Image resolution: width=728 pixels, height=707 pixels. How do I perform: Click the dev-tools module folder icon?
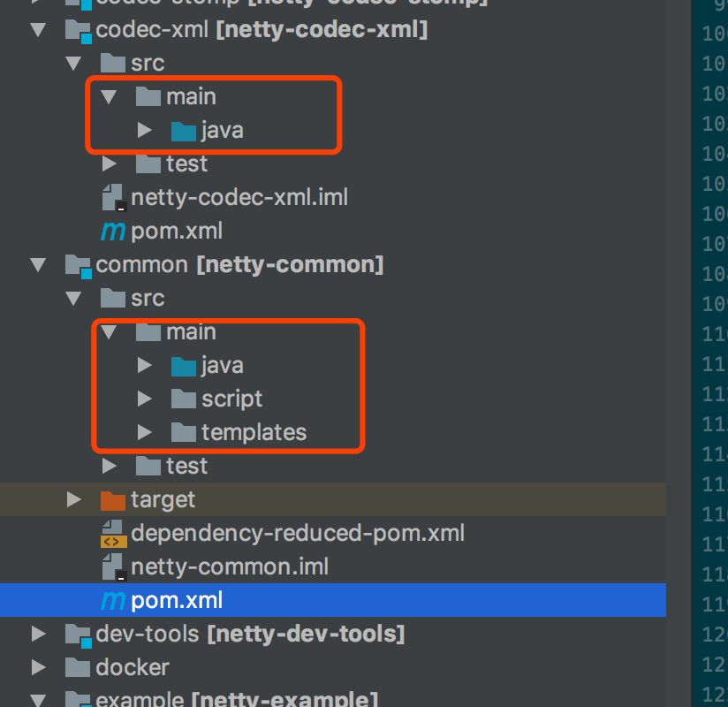point(79,635)
